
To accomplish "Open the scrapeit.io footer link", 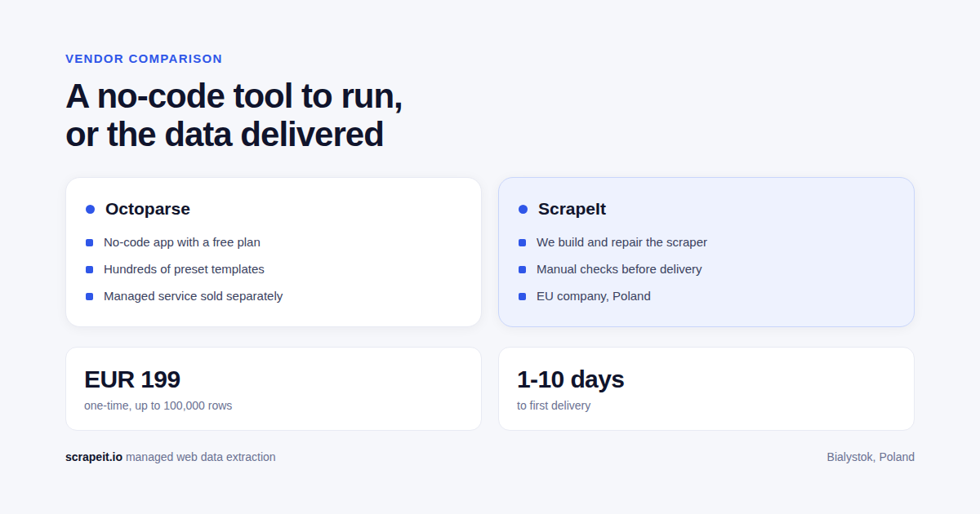I will (94, 457).
